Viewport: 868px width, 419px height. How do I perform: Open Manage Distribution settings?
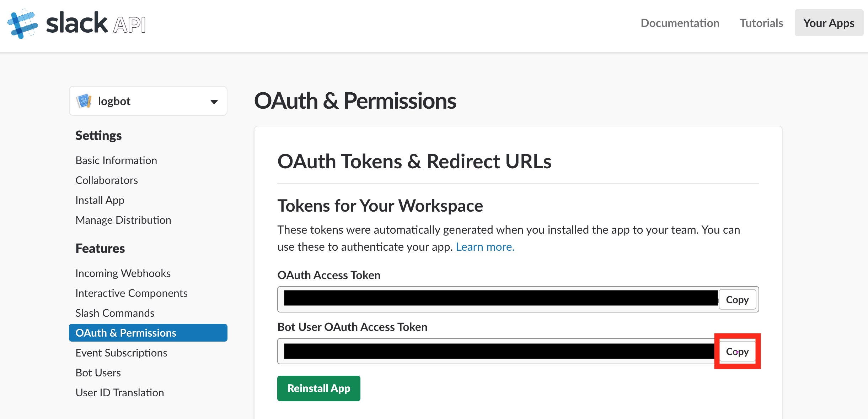[x=123, y=220]
